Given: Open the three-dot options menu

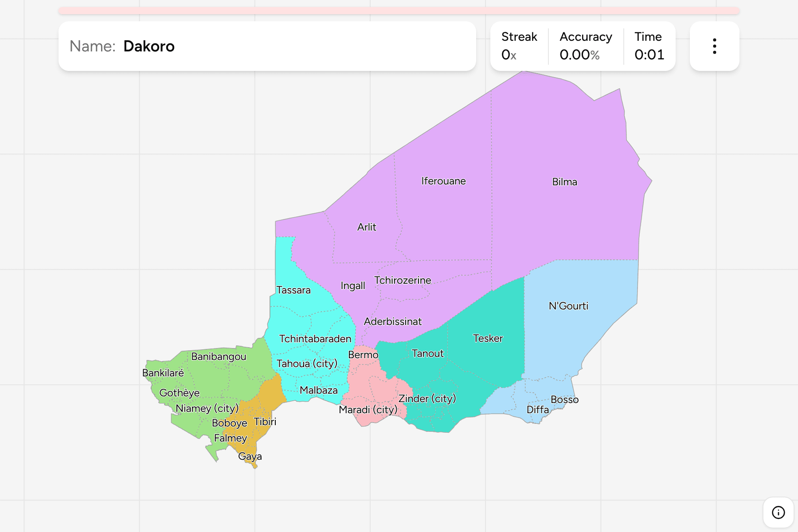Looking at the screenshot, I should (x=714, y=46).
